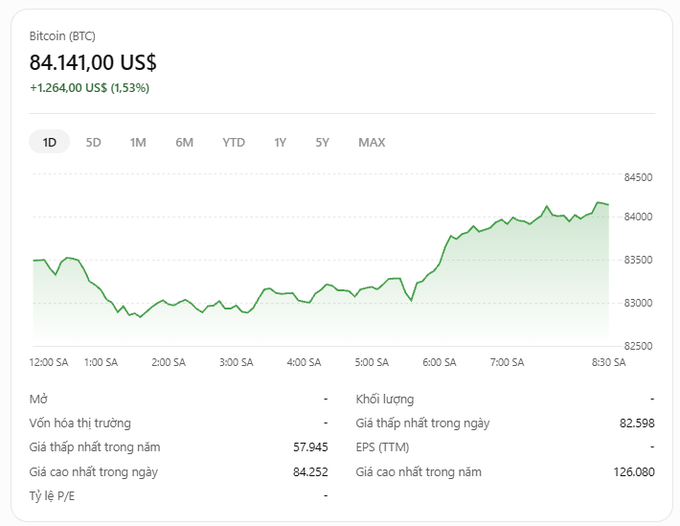Click the Giá cao nhất trong năm label

click(418, 472)
